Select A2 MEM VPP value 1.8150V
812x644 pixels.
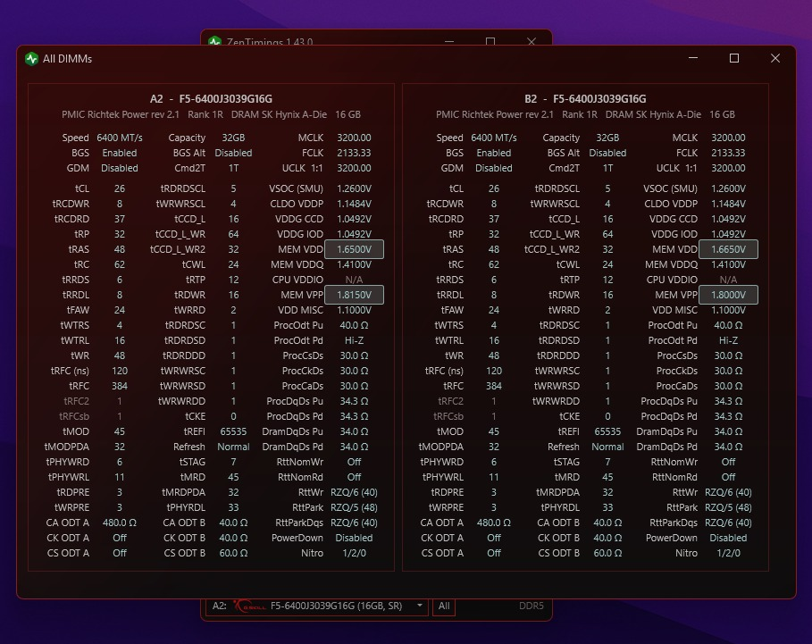354,295
